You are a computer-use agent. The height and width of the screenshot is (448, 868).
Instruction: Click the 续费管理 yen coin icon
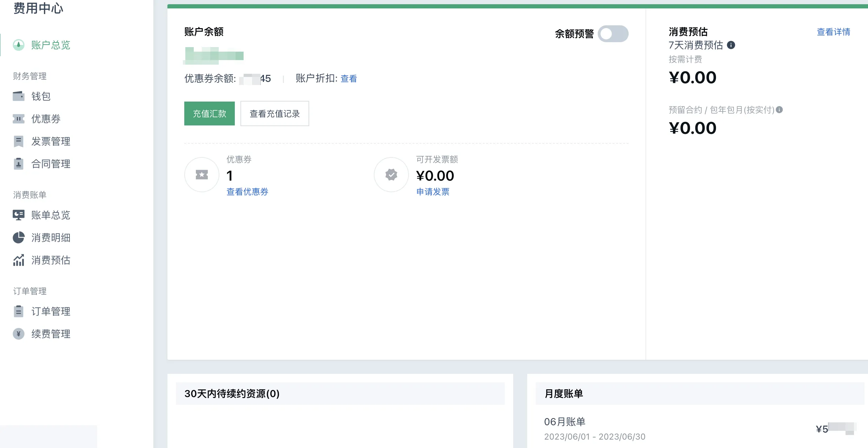click(19, 334)
